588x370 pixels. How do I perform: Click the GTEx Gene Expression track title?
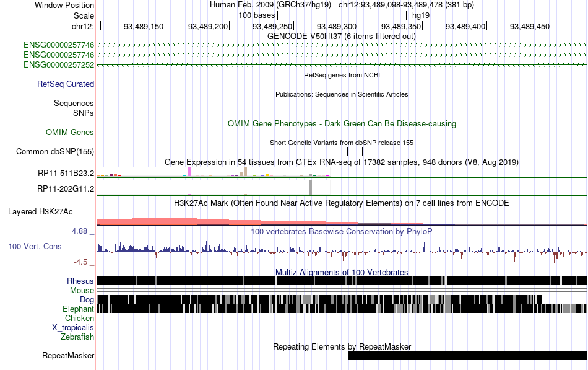pos(342,162)
